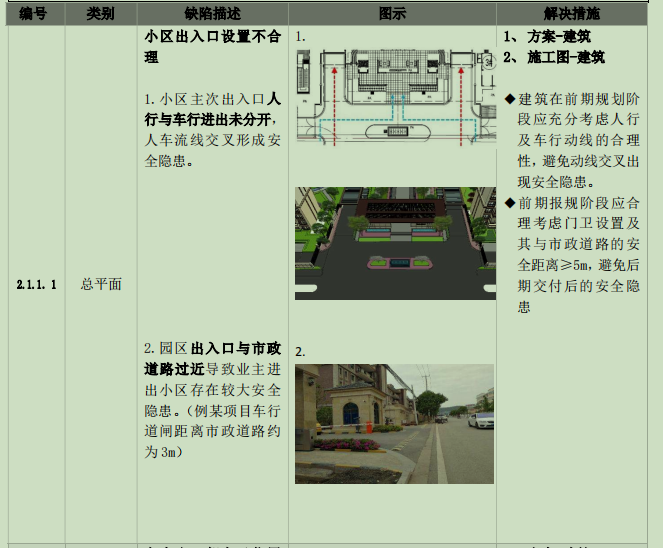663x548 pixels.
Task: Click the 方案-建筑 list item
Action: [x=560, y=37]
